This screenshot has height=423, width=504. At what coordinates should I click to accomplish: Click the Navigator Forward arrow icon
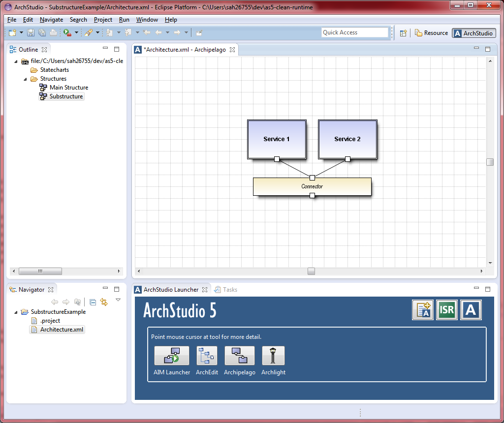coord(66,302)
